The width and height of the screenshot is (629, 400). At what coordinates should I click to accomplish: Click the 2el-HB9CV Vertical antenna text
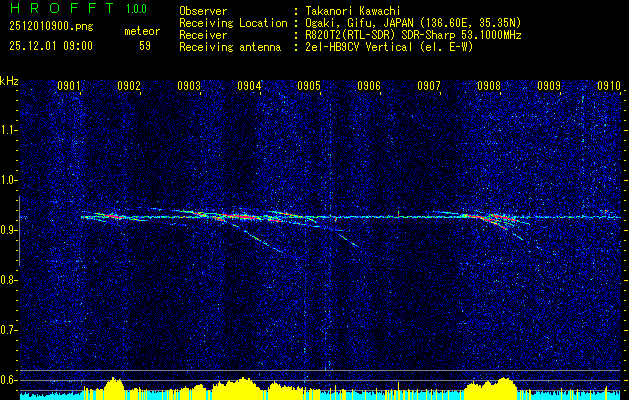[x=389, y=47]
